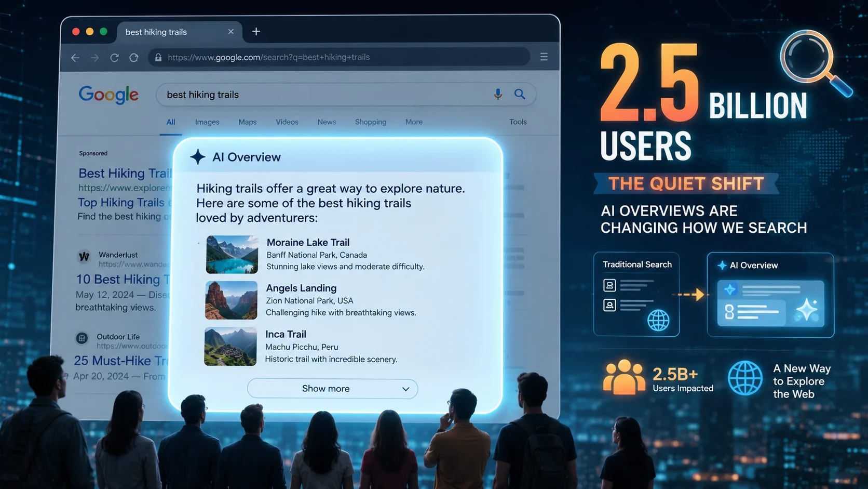Viewport: 868px width, 489px height.
Task: Open the News search tab
Action: [327, 122]
